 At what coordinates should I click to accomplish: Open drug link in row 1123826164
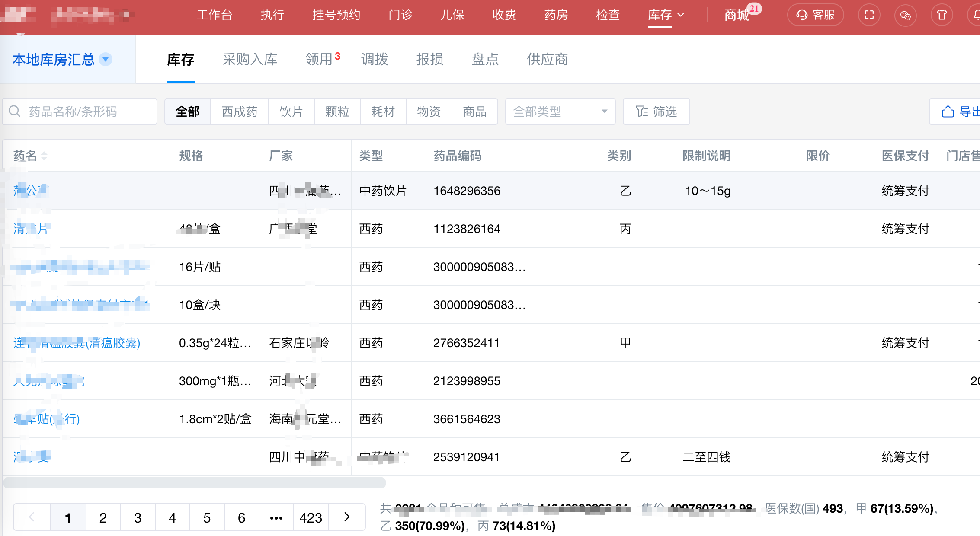(31, 229)
